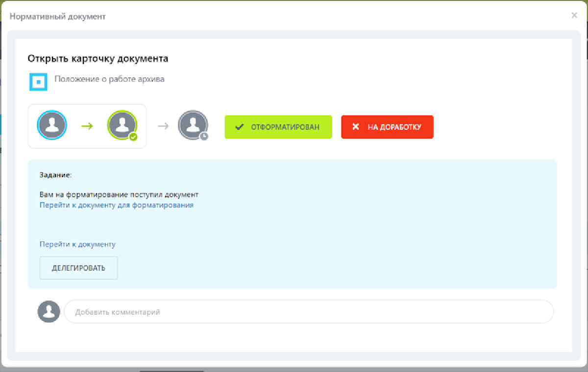Close the Нормативный документ dialog
The image size is (588, 372).
click(x=574, y=15)
